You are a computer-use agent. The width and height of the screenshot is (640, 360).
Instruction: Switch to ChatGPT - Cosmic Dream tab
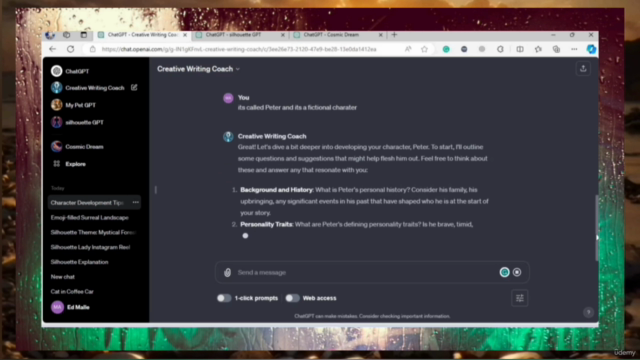coord(338,35)
